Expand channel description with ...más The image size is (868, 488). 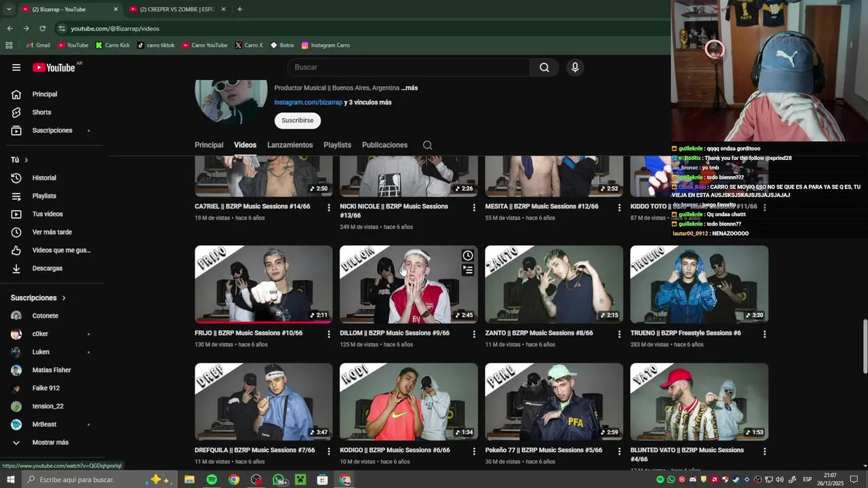pos(409,88)
